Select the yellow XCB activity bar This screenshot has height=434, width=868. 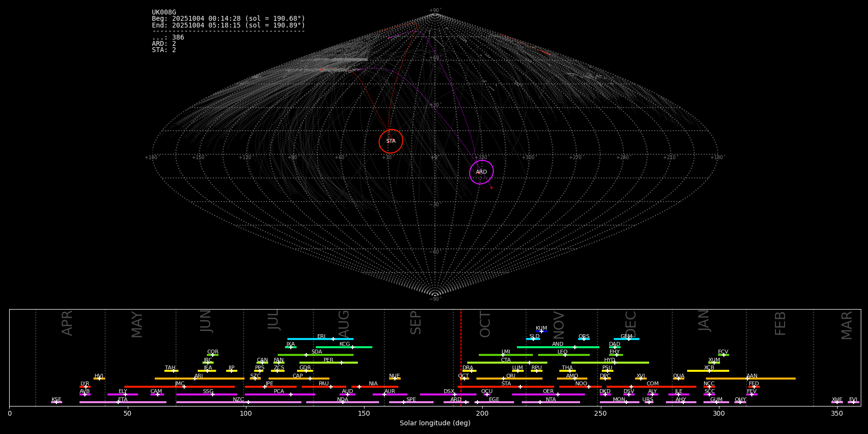[x=708, y=371]
